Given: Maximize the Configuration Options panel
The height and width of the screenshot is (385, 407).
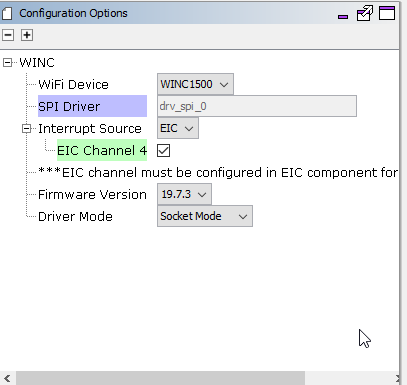Looking at the screenshot, I should click(x=387, y=13).
